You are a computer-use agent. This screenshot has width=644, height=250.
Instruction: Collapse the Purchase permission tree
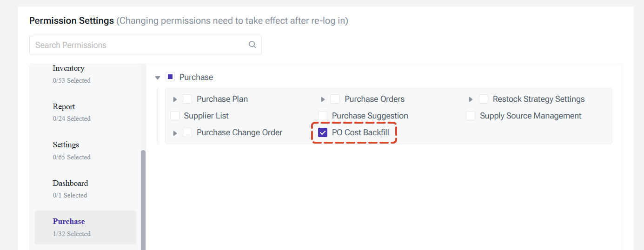coord(158,78)
